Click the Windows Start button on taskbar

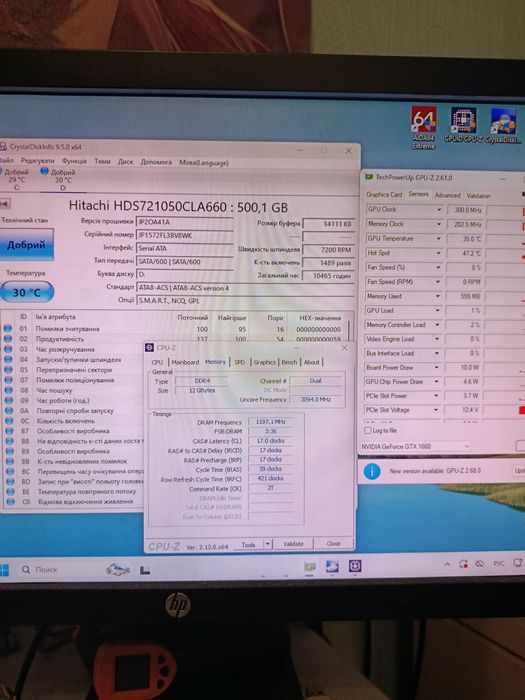pyautogui.click(x=4, y=570)
